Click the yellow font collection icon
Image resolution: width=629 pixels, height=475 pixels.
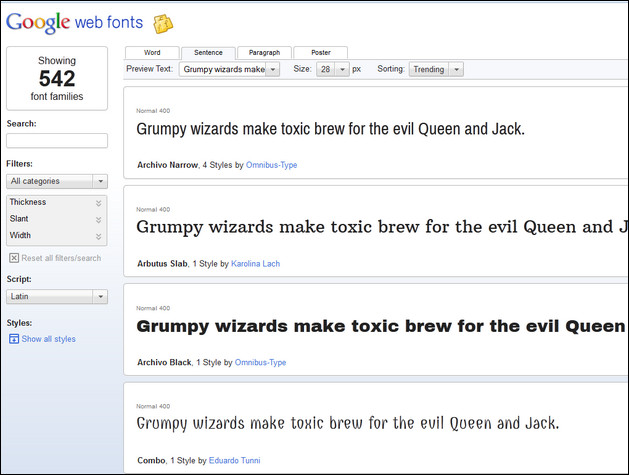(163, 23)
